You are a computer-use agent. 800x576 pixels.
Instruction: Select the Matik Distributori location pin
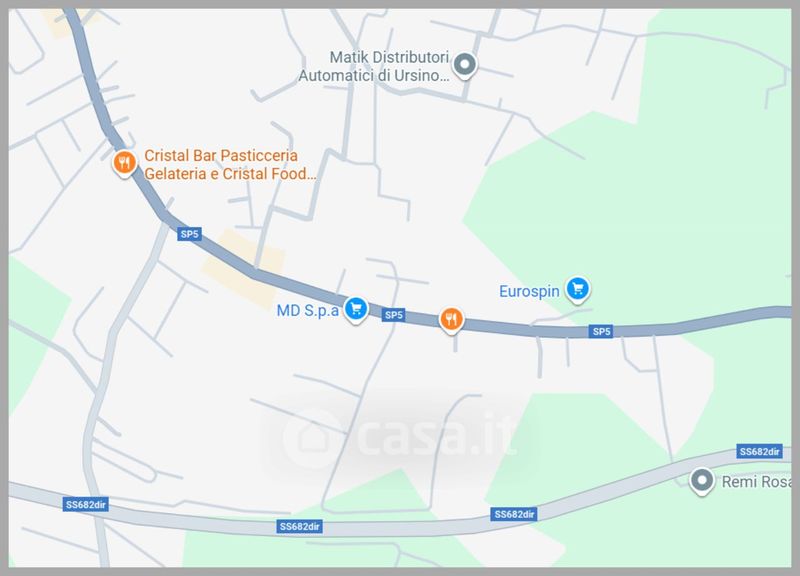click(464, 65)
